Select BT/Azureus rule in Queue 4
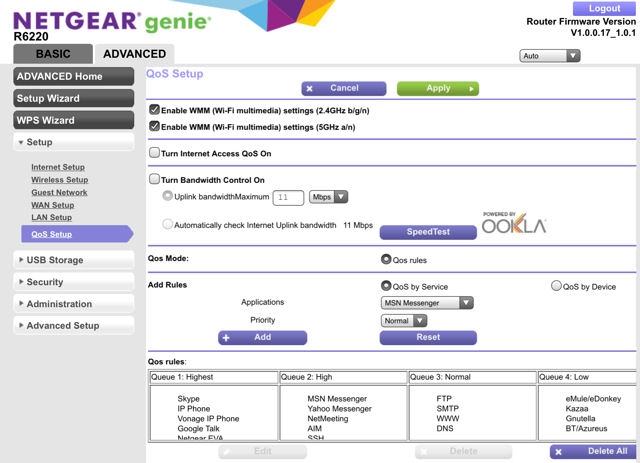Screen dimensions: 640x463 [586, 428]
